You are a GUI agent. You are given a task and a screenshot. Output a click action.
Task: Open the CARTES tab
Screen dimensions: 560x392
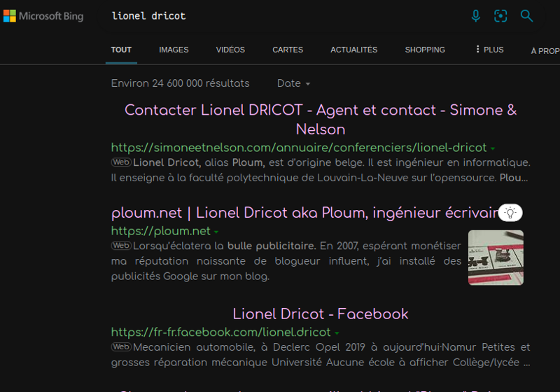click(288, 50)
